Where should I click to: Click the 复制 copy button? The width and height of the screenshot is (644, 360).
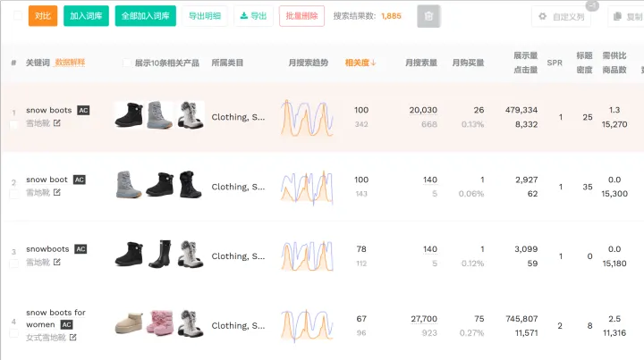click(627, 16)
